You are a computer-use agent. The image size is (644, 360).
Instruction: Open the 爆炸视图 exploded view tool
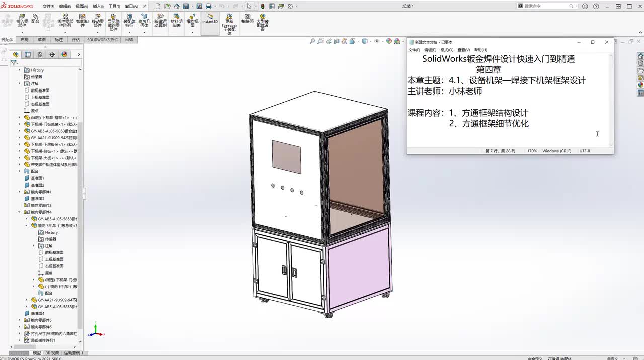click(x=192, y=22)
